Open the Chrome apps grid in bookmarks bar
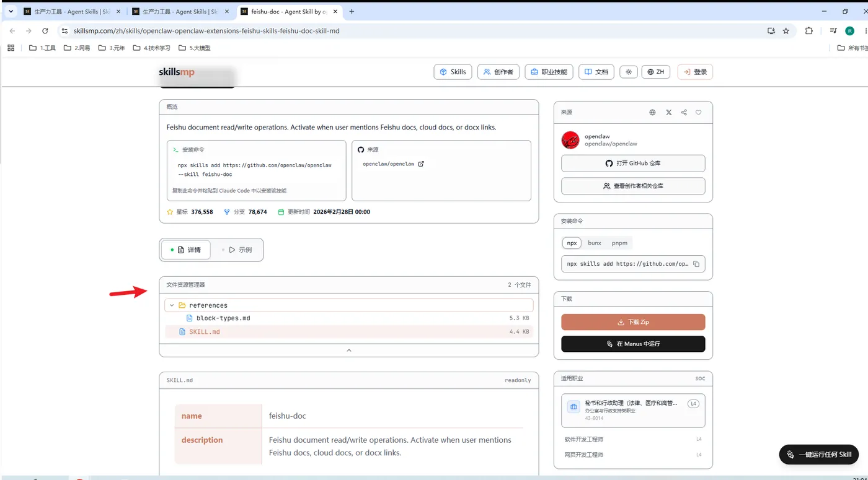Image resolution: width=868 pixels, height=480 pixels. (11, 48)
